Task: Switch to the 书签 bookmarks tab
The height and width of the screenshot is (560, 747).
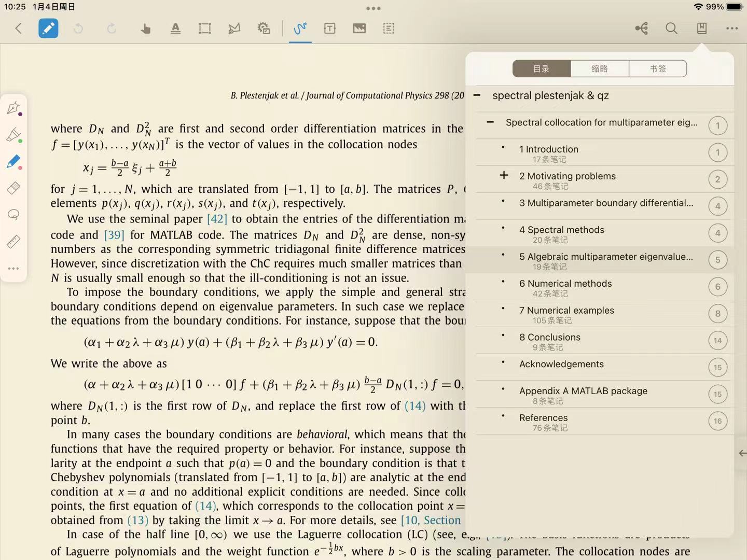Action: pyautogui.click(x=658, y=68)
